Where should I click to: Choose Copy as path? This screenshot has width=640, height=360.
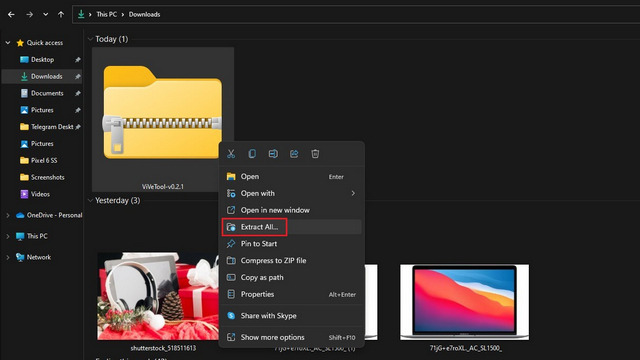coord(291,277)
